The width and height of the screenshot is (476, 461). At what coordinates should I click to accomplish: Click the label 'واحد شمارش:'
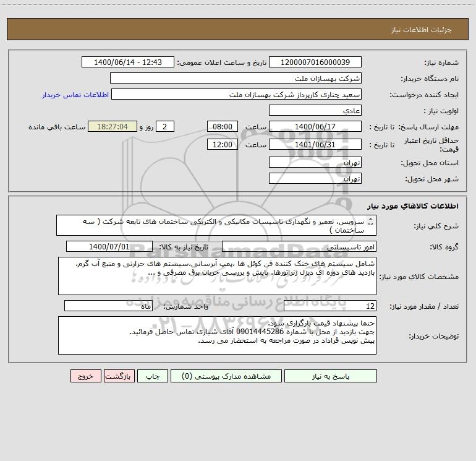tap(186, 306)
